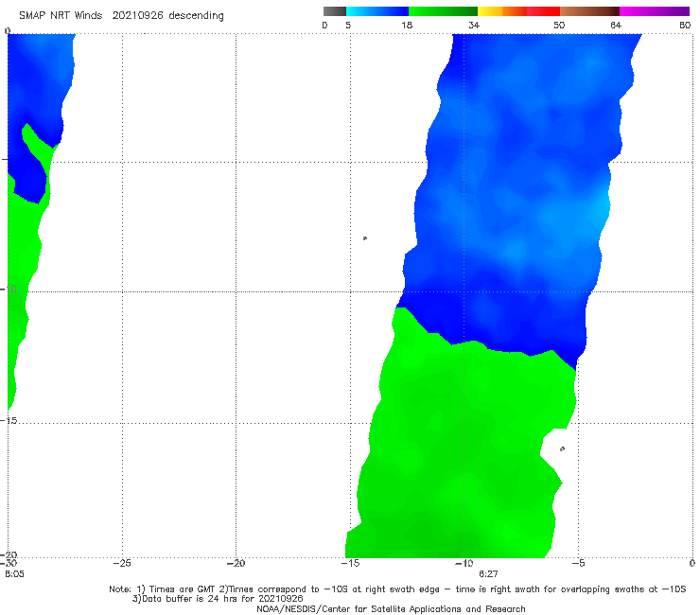The image size is (700, 615).
Task: Click the light-blue low-wind patch in the central swath
Action: [x=601, y=210]
